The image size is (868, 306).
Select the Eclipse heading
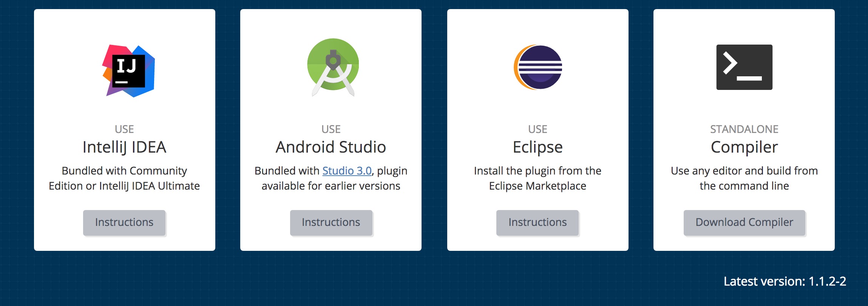click(537, 147)
